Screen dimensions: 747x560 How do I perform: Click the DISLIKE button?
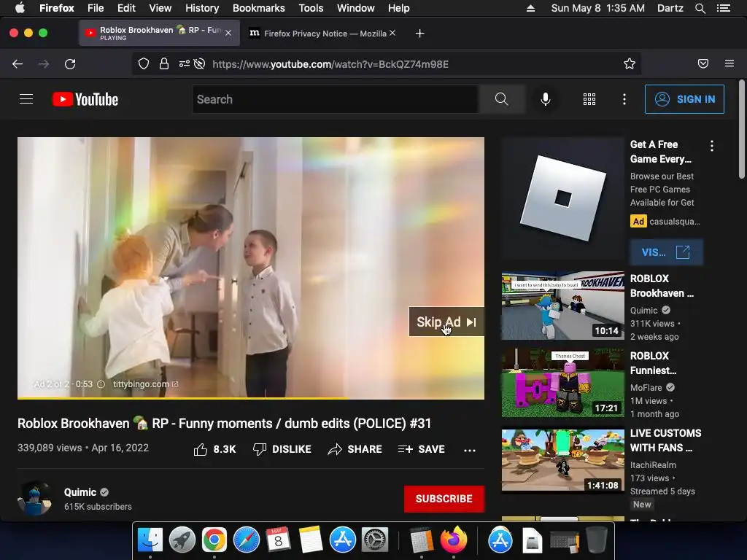pyautogui.click(x=282, y=449)
